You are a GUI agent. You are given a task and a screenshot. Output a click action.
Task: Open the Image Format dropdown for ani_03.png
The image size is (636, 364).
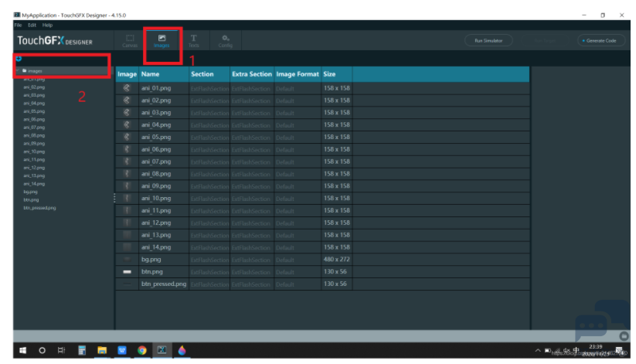tap(298, 113)
